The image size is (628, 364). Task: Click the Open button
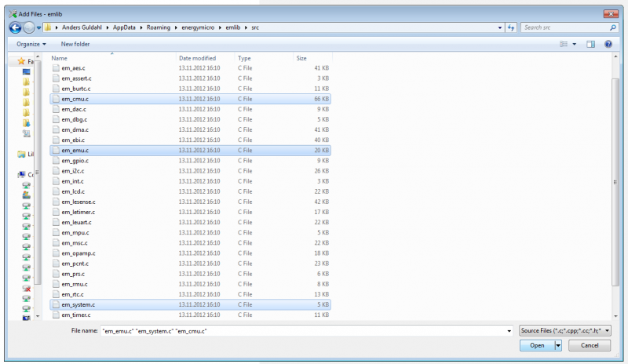point(537,345)
